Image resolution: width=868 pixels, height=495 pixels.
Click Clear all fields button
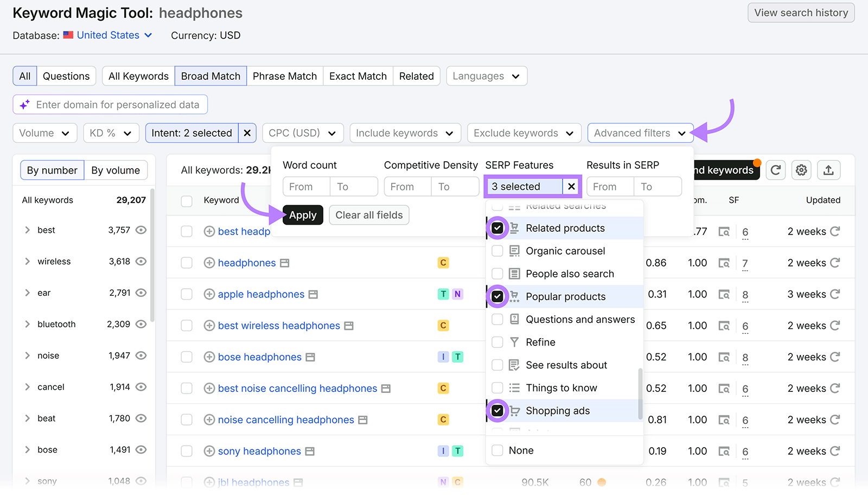(369, 215)
